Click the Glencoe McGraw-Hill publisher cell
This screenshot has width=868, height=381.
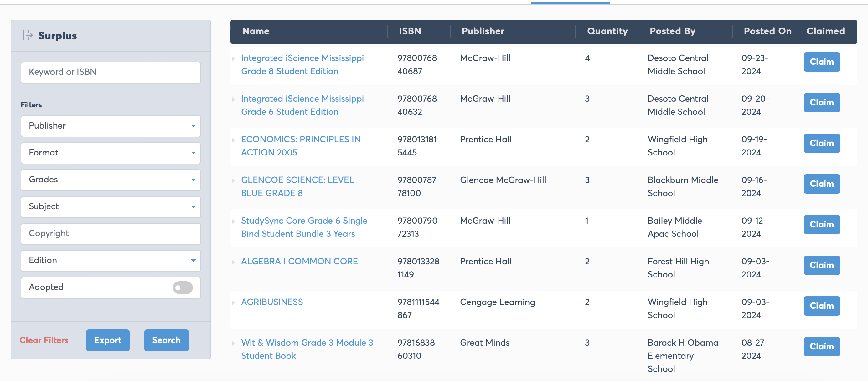[x=503, y=180]
